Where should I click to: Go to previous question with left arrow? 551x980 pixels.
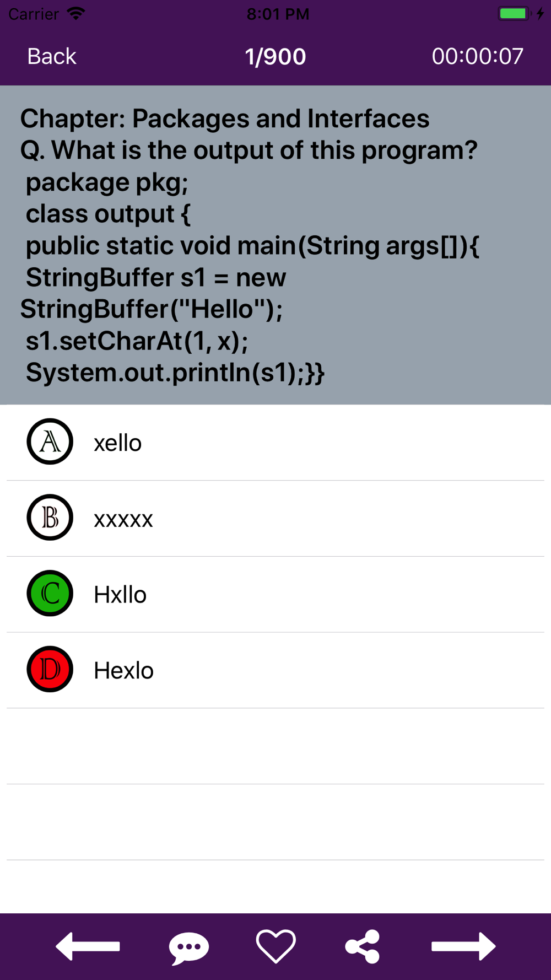coord(88,946)
